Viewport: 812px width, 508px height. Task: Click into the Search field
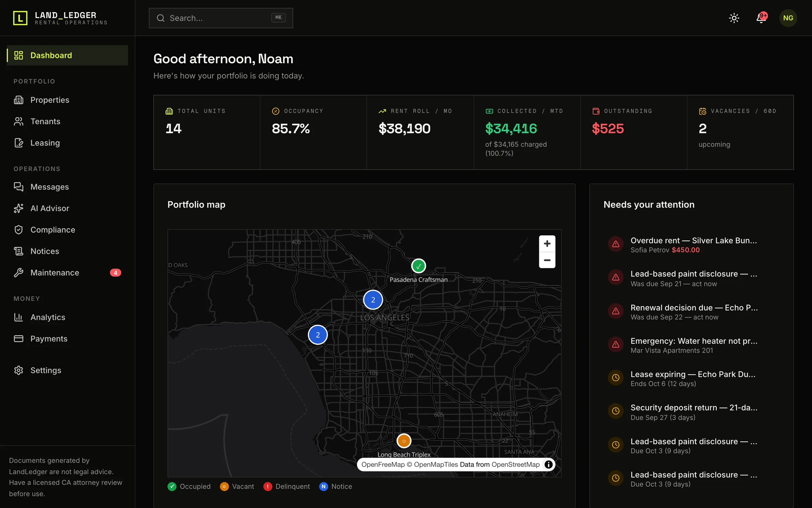(x=221, y=18)
